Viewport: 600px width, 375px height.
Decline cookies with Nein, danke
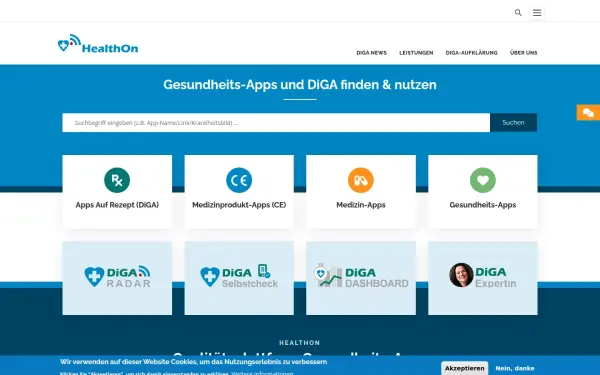[x=515, y=368]
